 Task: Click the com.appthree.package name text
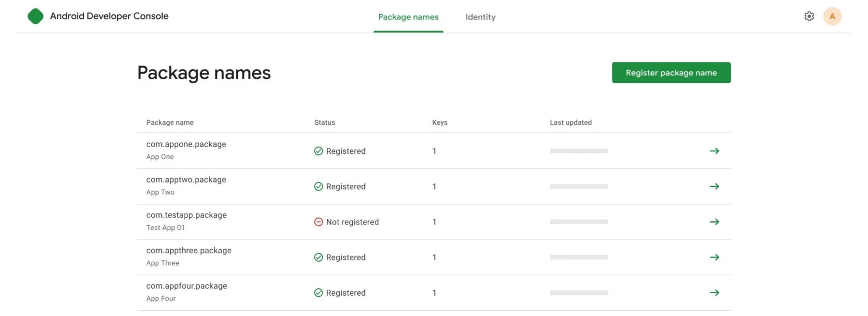(188, 251)
